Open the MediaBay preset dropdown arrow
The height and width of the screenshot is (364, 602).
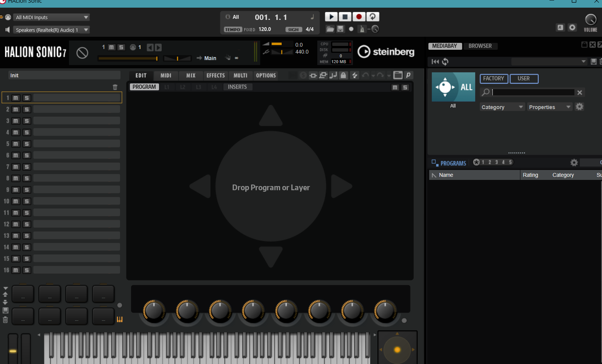[x=584, y=62]
